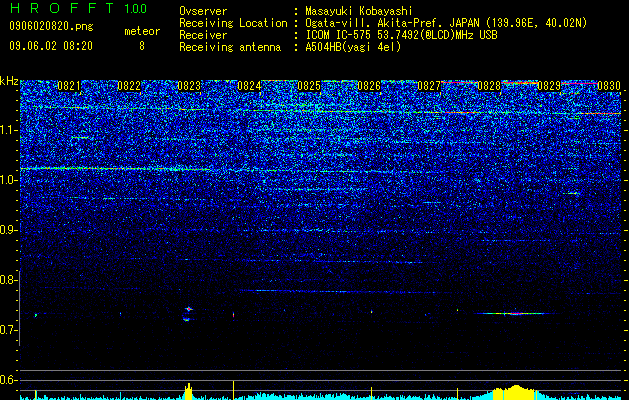
Task: Click the observer name Masayuki Kobayashi
Action: tap(358, 11)
